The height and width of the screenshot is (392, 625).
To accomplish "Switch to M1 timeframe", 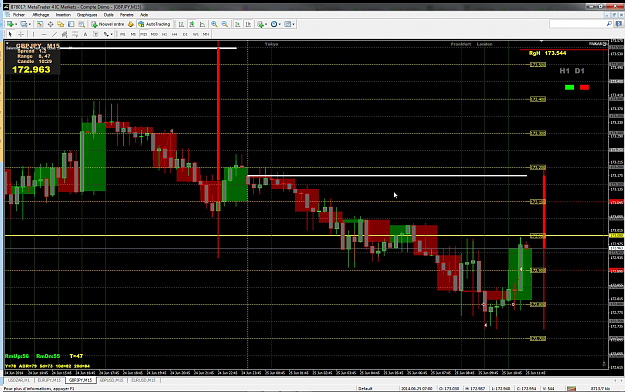I will click(123, 34).
